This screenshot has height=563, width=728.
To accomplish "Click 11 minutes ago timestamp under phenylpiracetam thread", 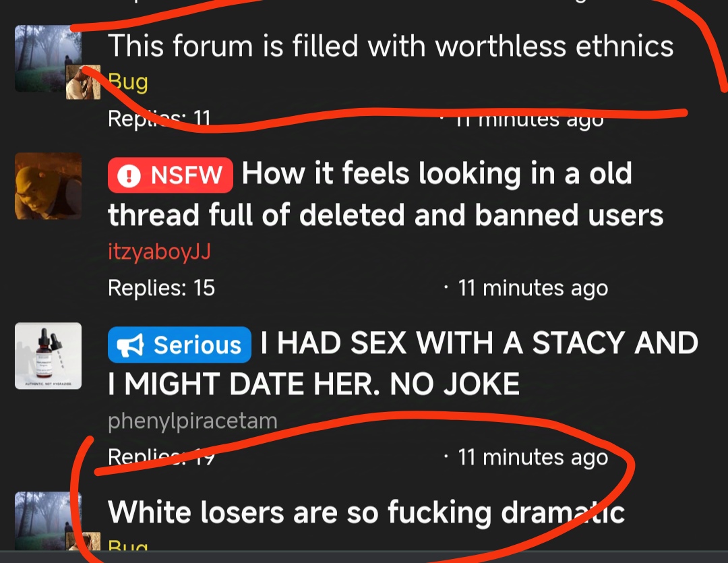I will (x=533, y=457).
